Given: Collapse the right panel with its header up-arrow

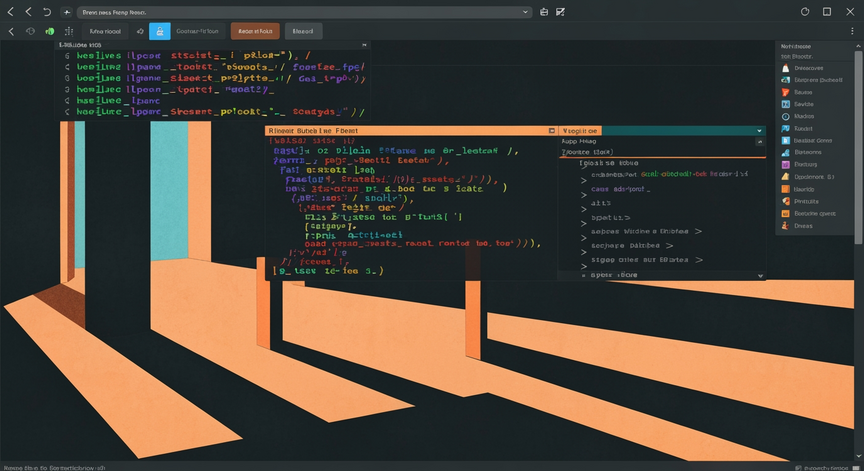Looking at the screenshot, I should (858, 46).
